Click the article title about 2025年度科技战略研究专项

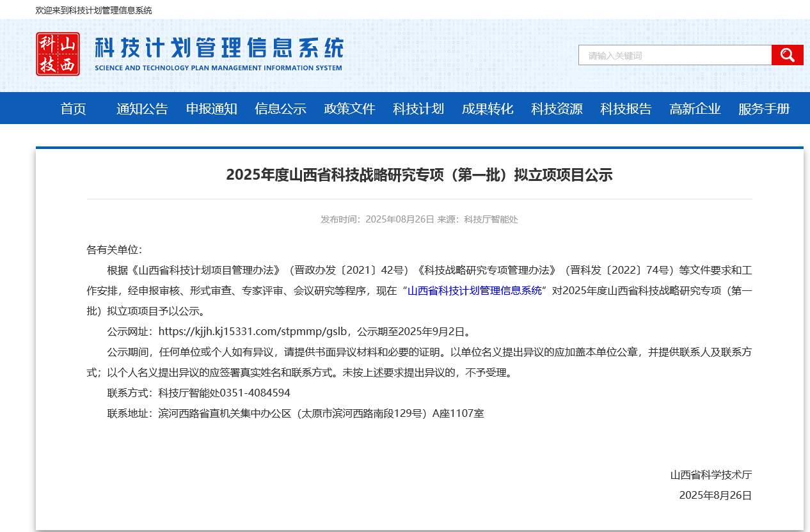click(419, 175)
